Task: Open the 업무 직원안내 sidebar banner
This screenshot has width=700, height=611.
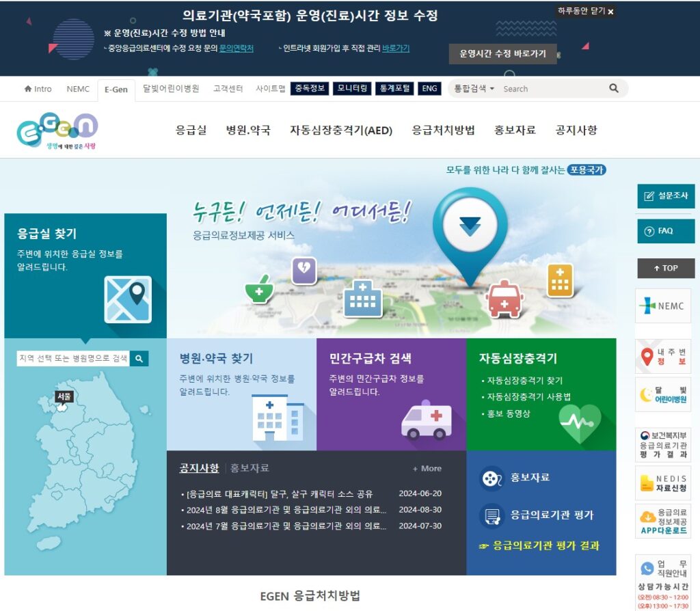Action: click(663, 583)
